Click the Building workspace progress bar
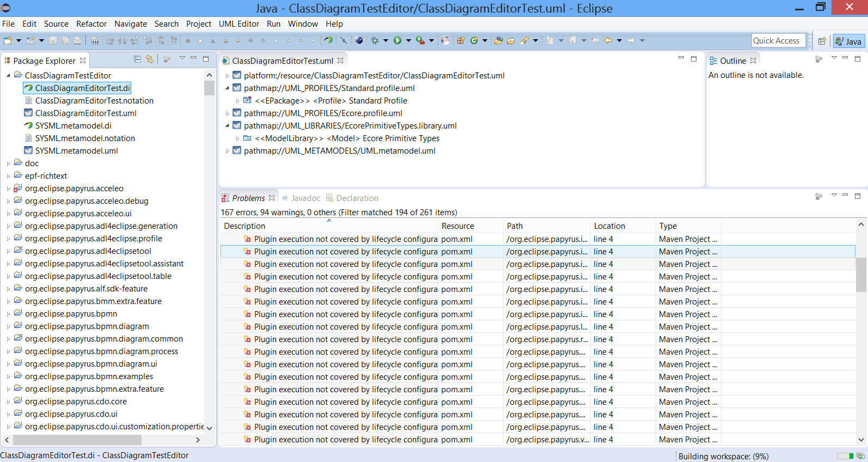This screenshot has height=462, width=868. pyautogui.click(x=845, y=456)
